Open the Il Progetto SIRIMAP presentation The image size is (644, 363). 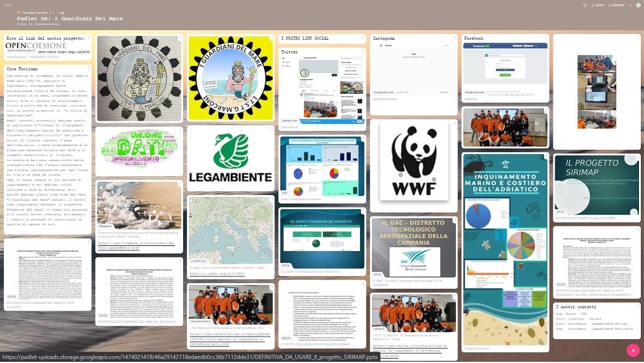(597, 185)
